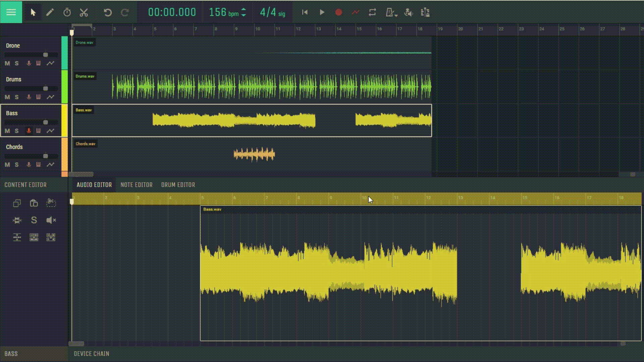644x362 pixels.
Task: Disarm recording on the Bass track
Action: 28,131
